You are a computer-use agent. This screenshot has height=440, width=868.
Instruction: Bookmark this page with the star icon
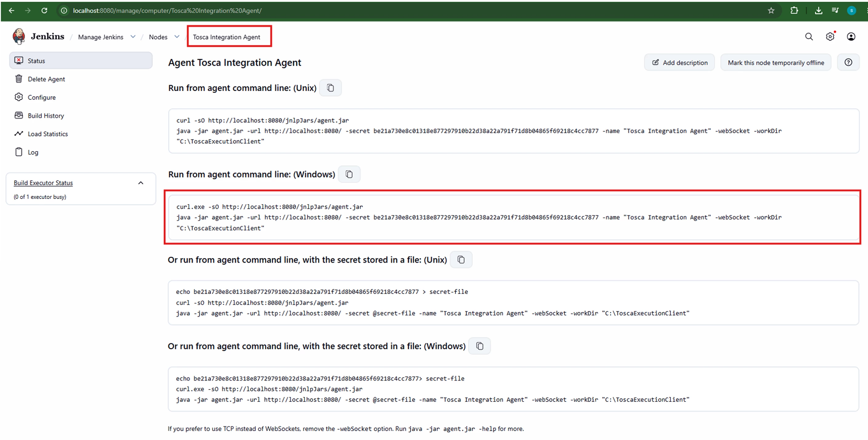(x=771, y=10)
